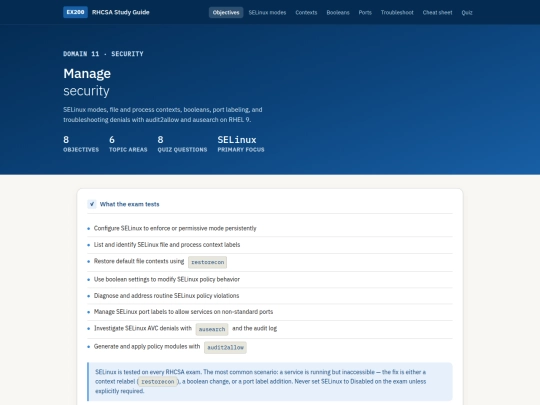Click the audit2allow code tag
Image resolution: width=540 pixels, height=405 pixels.
pos(225,347)
